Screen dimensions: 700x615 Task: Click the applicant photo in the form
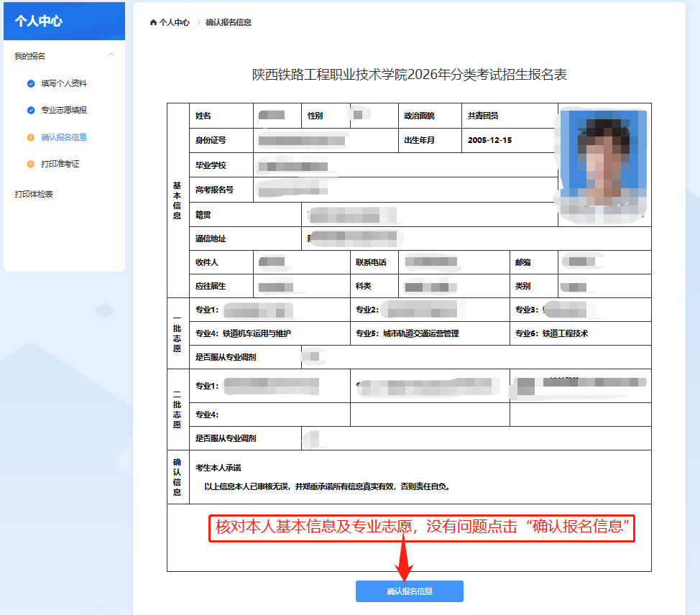pyautogui.click(x=604, y=164)
